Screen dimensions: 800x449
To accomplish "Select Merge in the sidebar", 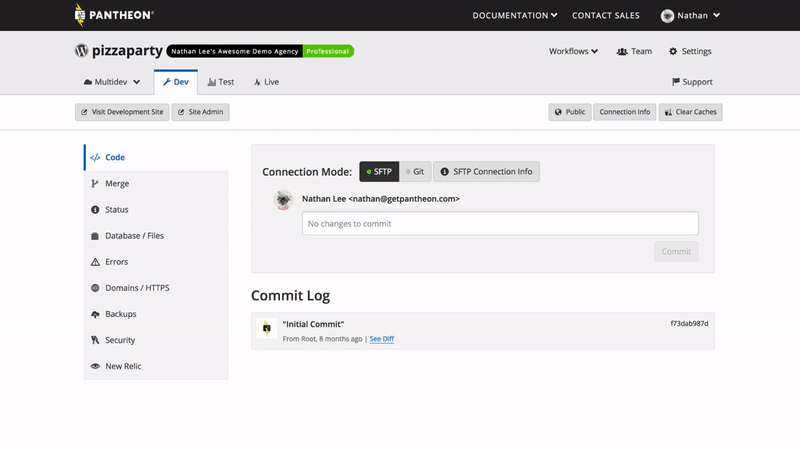I will click(x=156, y=183).
